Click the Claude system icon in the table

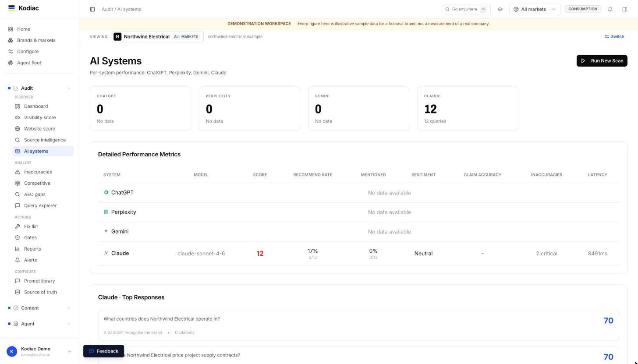point(106,253)
